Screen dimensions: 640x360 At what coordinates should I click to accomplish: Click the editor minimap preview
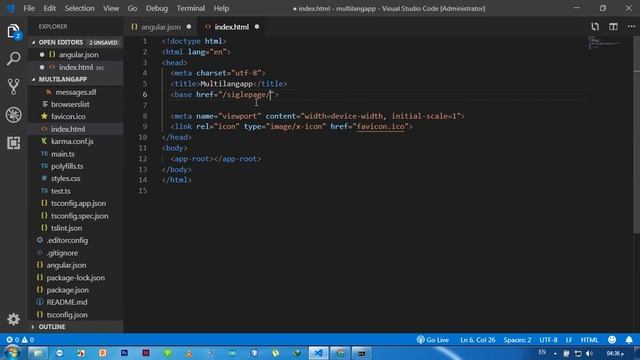click(x=603, y=42)
